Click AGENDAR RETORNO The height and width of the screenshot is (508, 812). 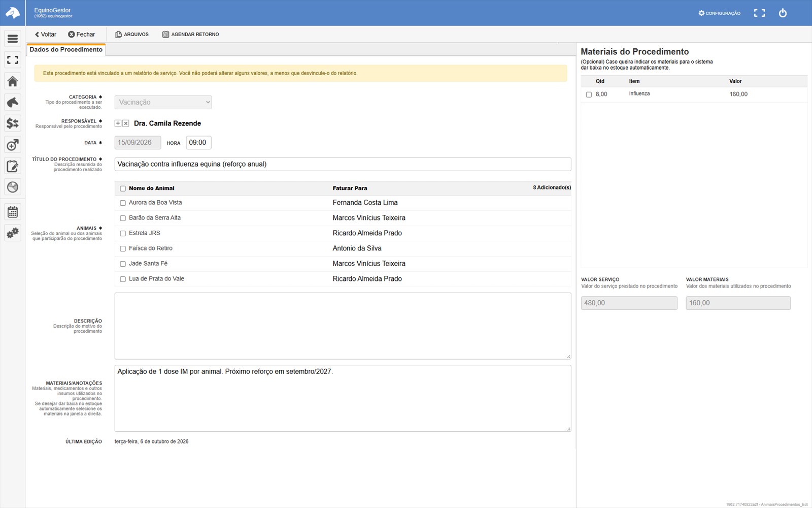click(191, 35)
